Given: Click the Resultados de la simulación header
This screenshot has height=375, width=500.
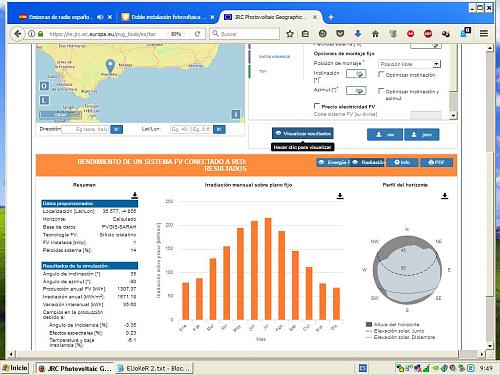Looking at the screenshot, I should coord(89,266).
